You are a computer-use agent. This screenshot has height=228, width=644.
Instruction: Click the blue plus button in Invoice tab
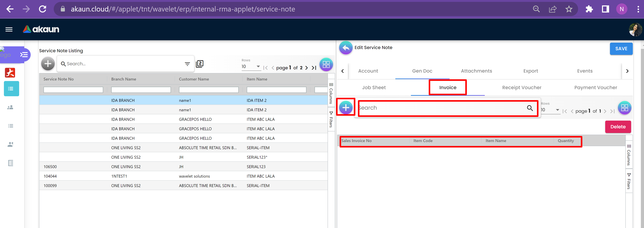(346, 108)
